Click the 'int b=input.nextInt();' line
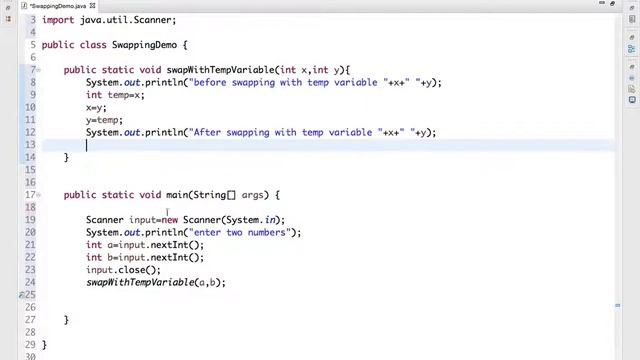This screenshot has height=360, width=640. click(144, 257)
